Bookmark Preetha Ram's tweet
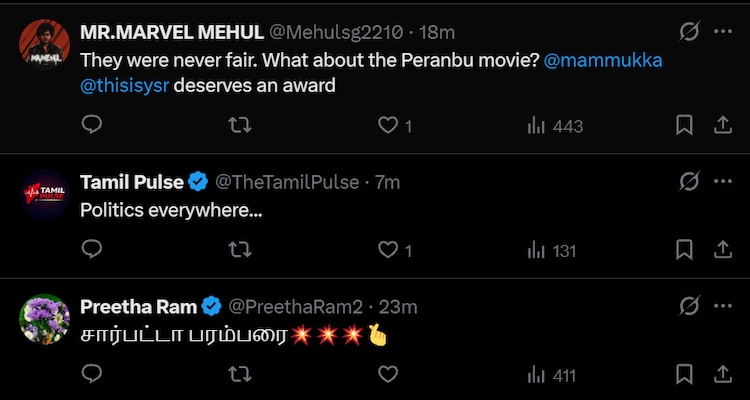This screenshot has width=750, height=400. [684, 374]
